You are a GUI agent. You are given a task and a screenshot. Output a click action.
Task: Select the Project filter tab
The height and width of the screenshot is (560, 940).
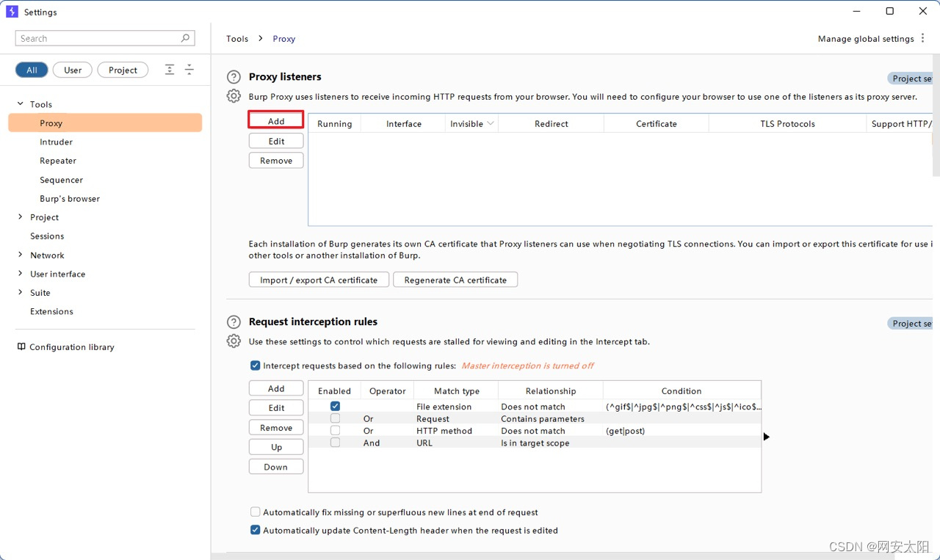[x=123, y=70]
